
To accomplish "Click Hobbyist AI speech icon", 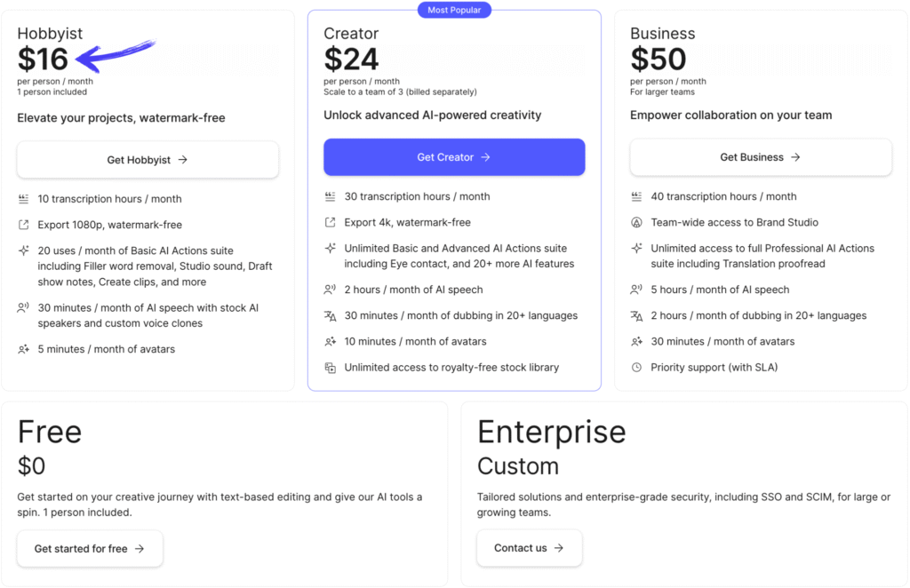I will (23, 308).
